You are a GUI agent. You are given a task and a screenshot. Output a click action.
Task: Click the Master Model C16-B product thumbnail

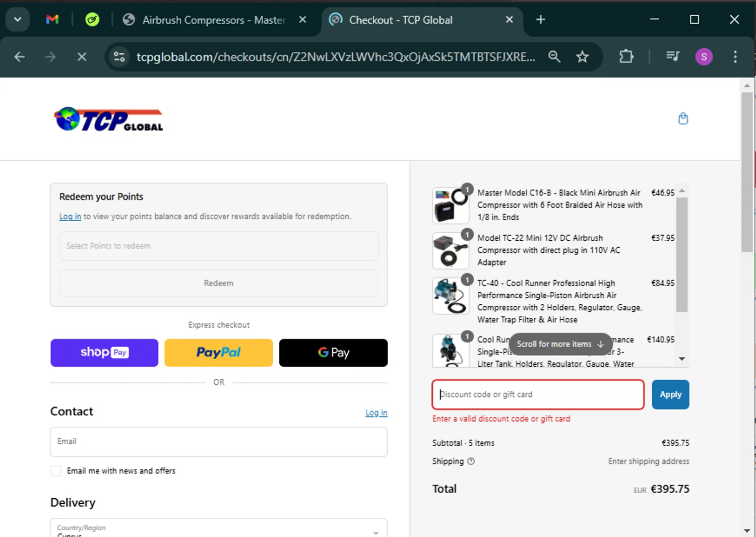tap(451, 206)
